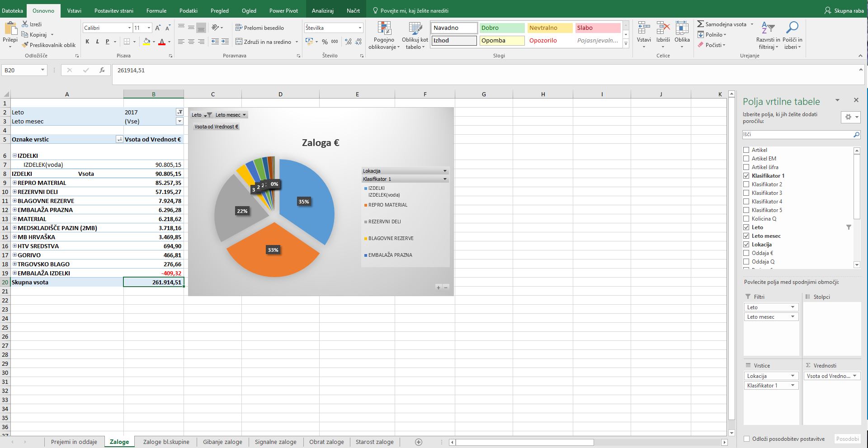Enable Odloži posodobitev postavitve checkbox

pyautogui.click(x=747, y=439)
